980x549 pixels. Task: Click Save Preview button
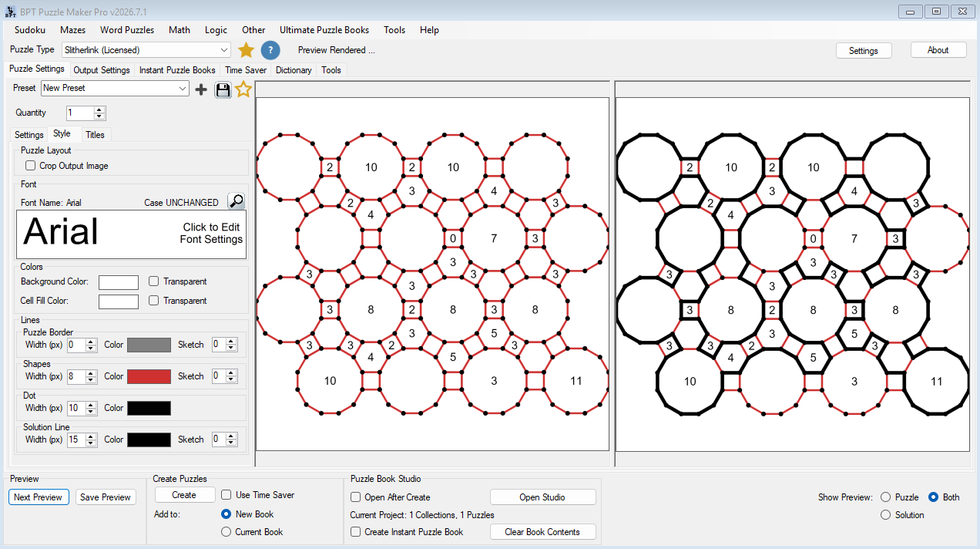[106, 497]
